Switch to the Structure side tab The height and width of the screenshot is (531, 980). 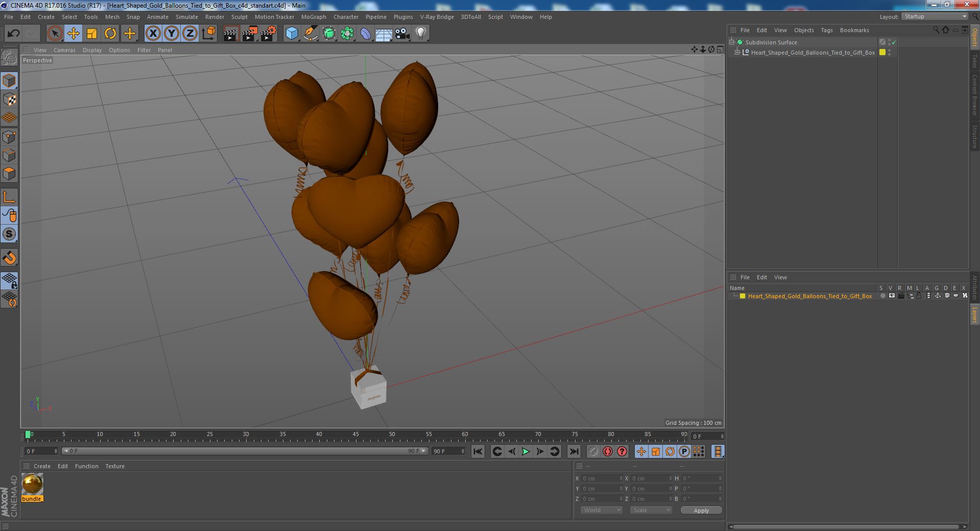[974, 136]
